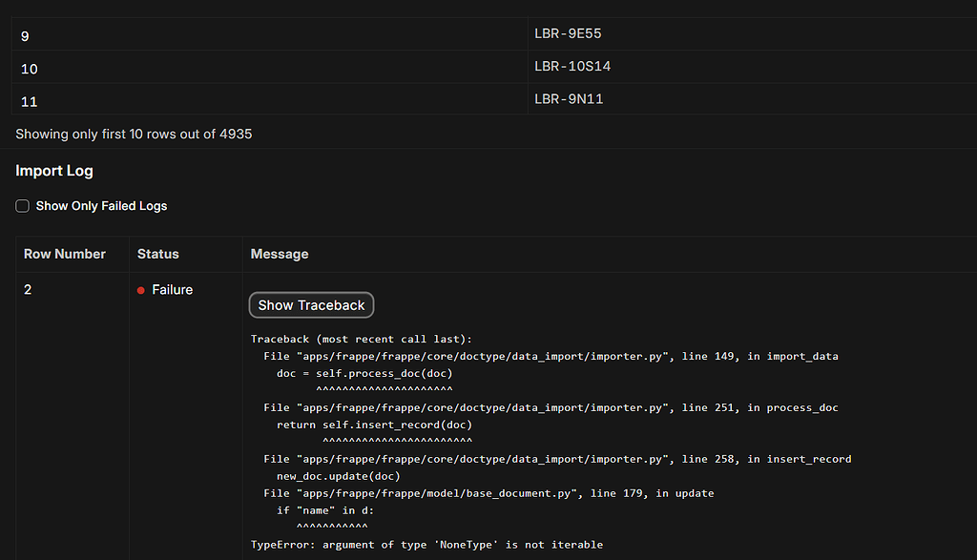
Task: Expand the traceback details for row 2
Action: coord(310,304)
